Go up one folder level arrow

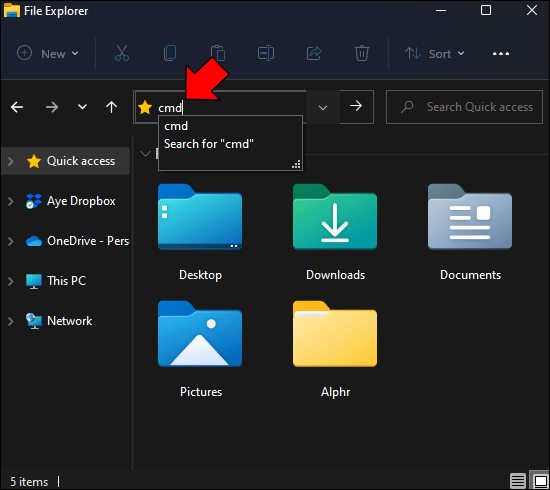pyautogui.click(x=112, y=107)
